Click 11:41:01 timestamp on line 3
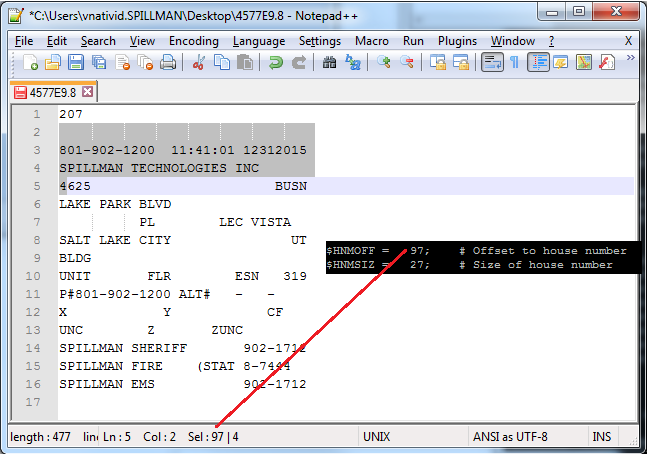Image resolution: width=647 pixels, height=454 pixels. point(203,150)
